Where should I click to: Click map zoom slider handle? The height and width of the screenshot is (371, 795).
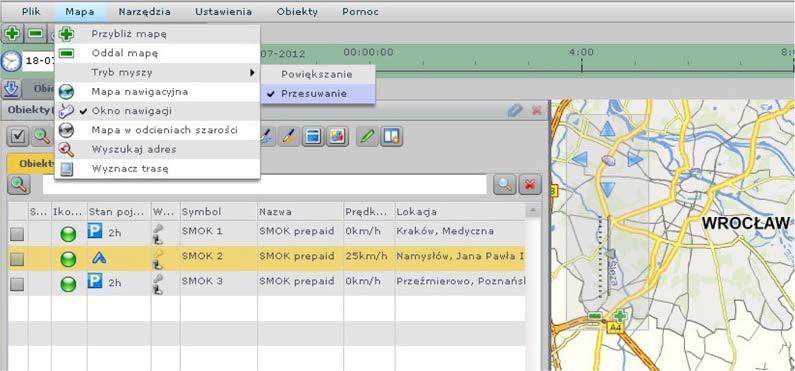(x=611, y=253)
